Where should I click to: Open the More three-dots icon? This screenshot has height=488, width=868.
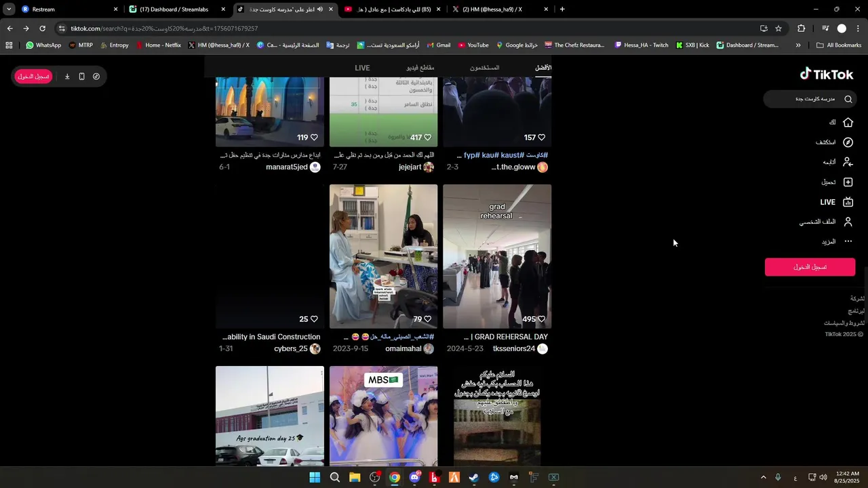tap(848, 242)
